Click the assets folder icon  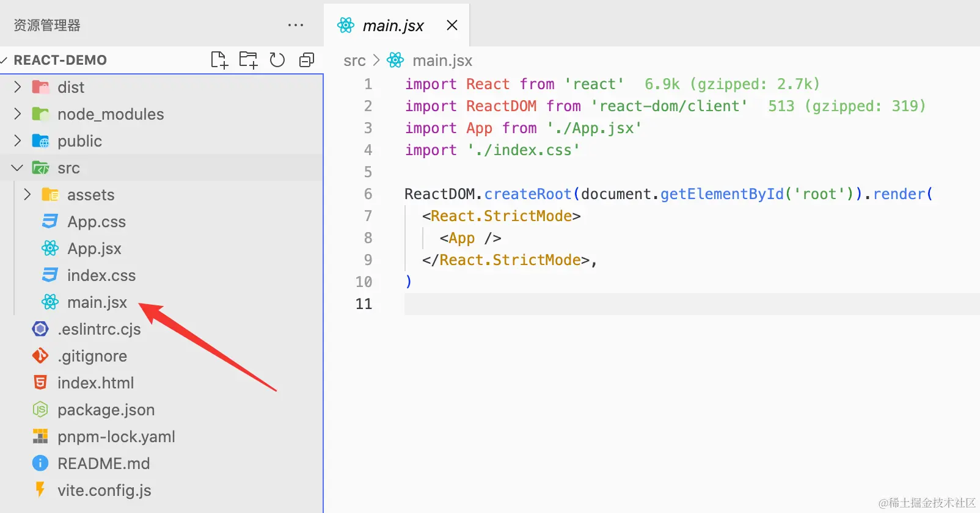50,195
